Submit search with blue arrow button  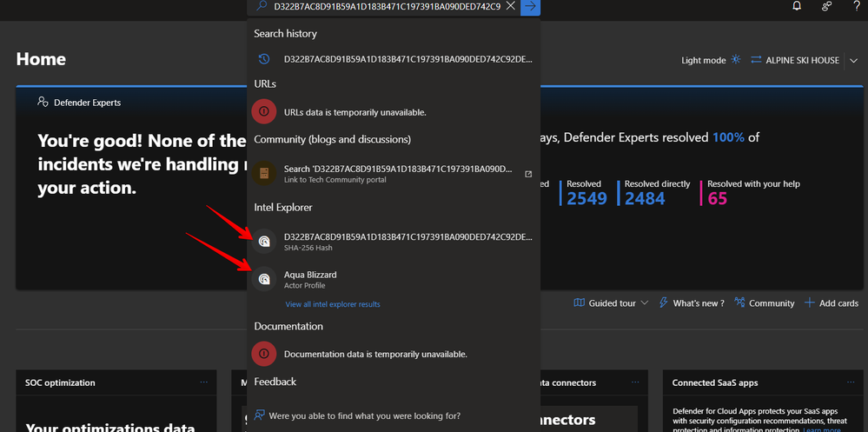(530, 7)
